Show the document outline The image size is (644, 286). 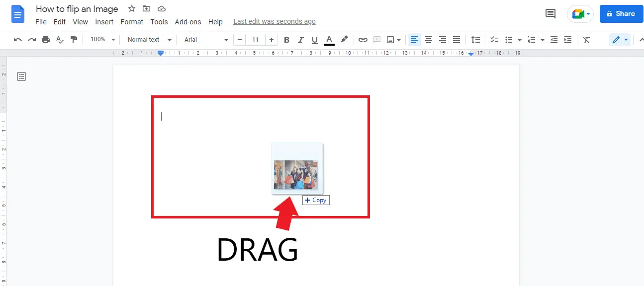click(21, 76)
